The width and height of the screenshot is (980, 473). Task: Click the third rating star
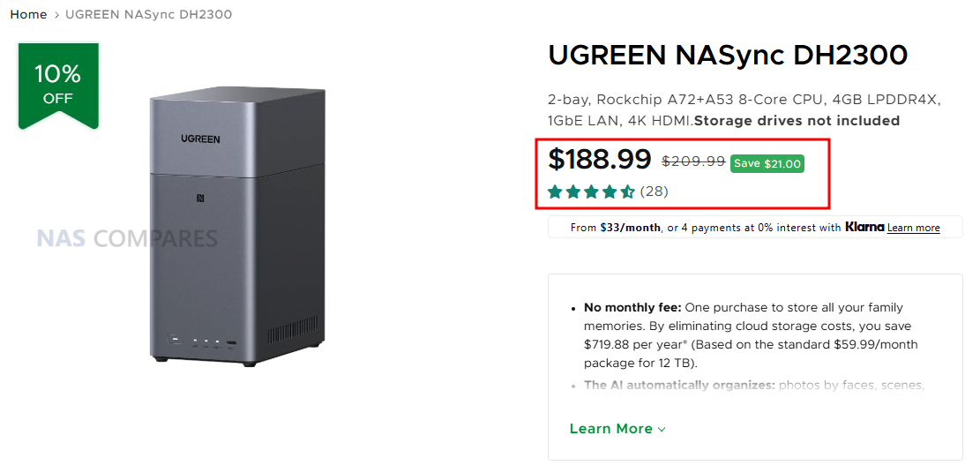[592, 191]
